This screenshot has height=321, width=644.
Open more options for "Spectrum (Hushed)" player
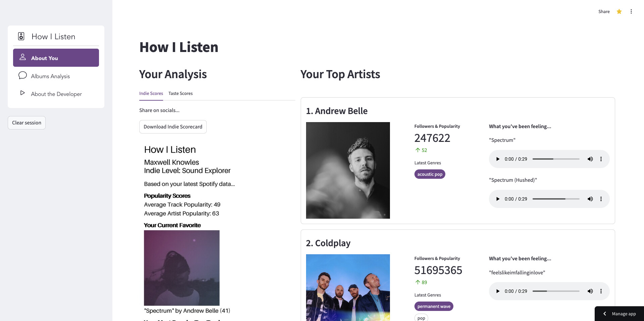pyautogui.click(x=601, y=199)
